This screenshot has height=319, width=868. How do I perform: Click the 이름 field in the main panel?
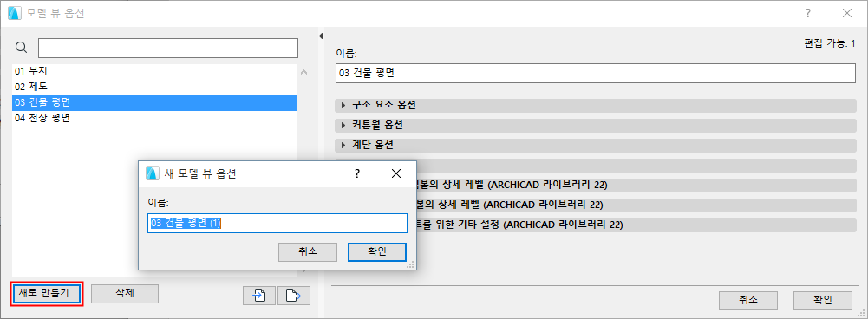pyautogui.click(x=596, y=73)
